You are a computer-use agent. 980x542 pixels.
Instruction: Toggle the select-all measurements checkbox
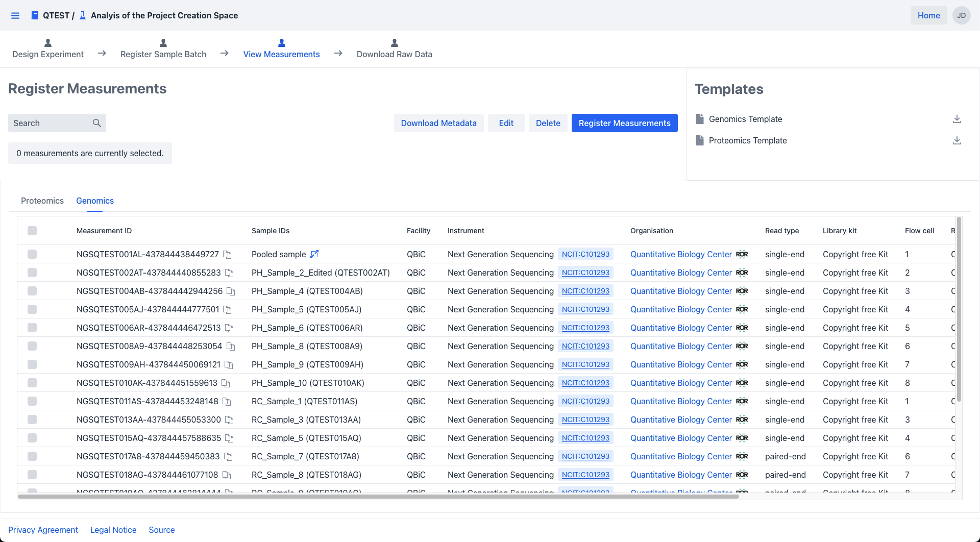[32, 231]
